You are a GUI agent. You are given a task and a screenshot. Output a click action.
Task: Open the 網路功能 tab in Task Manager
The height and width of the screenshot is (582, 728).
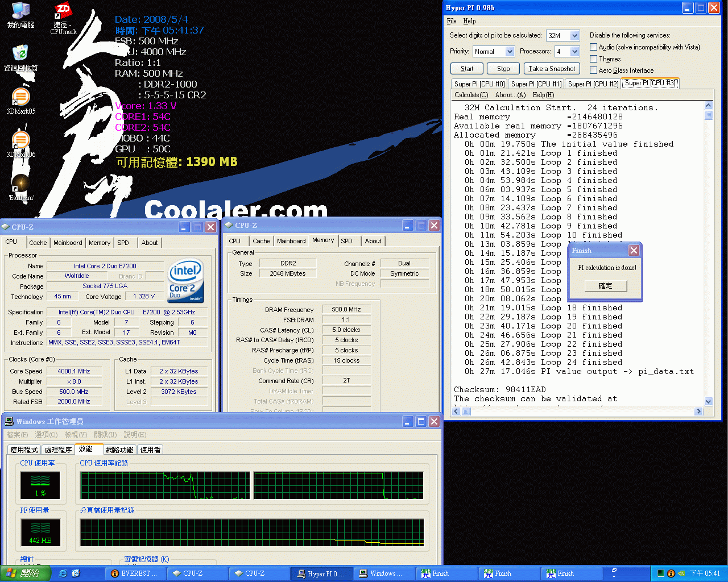(x=119, y=450)
